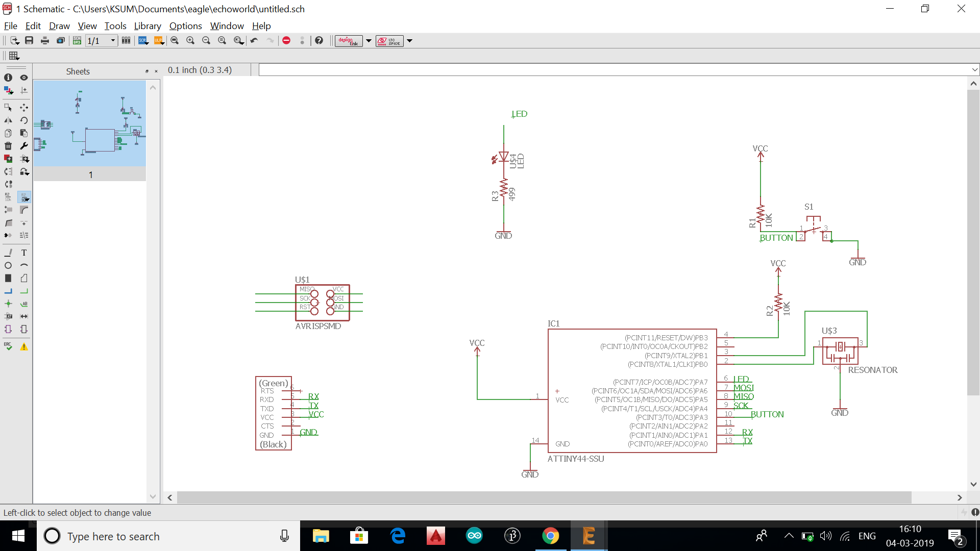Select the Text tool
This screenshot has width=980, height=551.
pos(23,253)
